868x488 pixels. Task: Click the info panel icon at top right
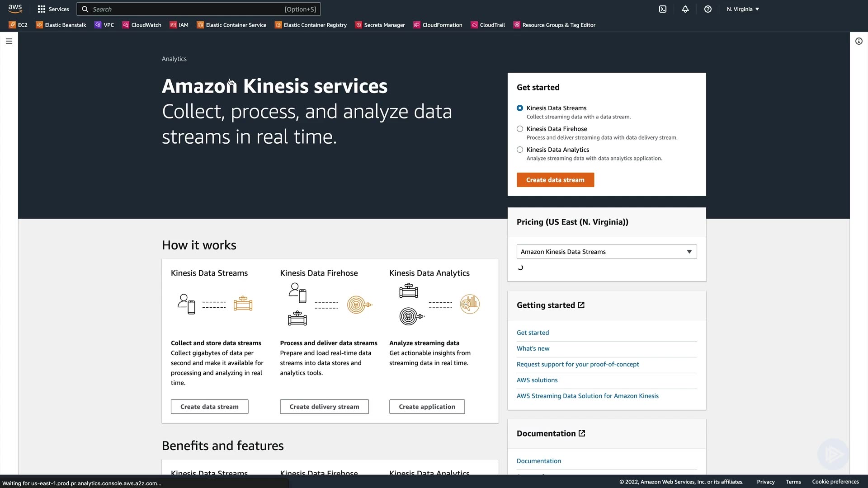point(859,41)
